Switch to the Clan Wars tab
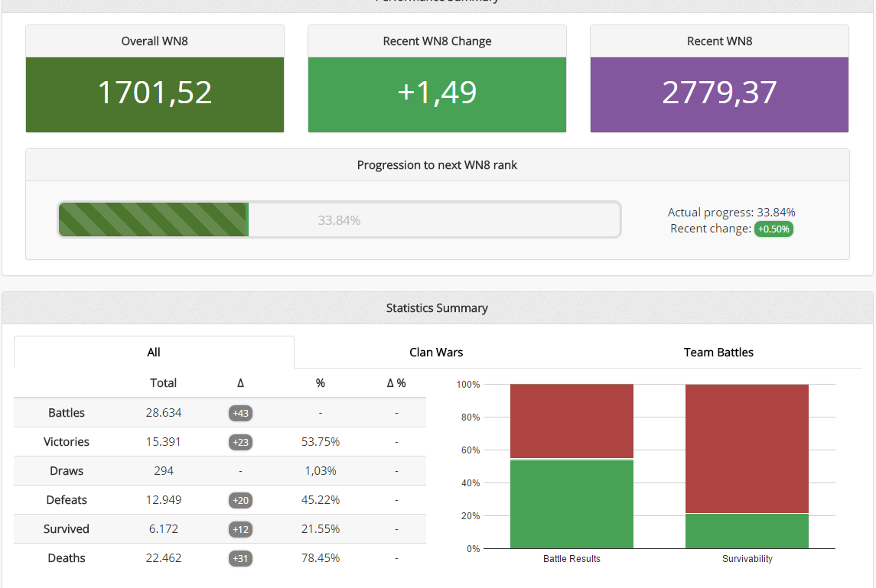 tap(436, 352)
